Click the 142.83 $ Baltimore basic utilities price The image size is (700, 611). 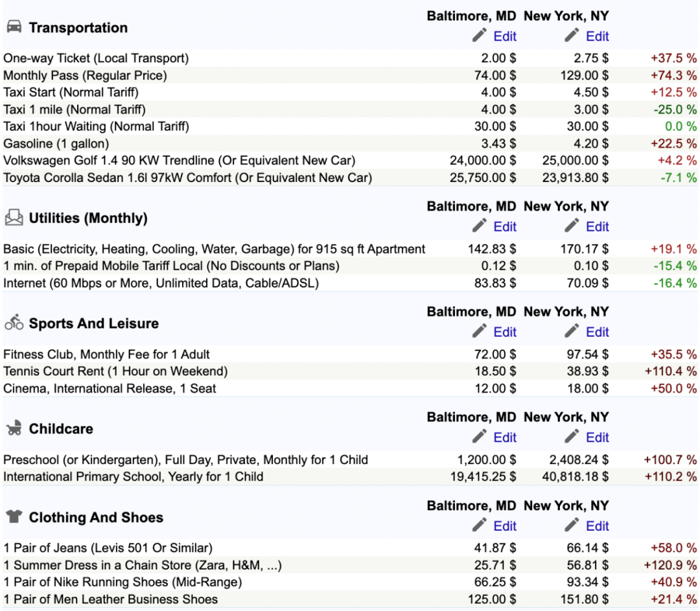pos(492,249)
